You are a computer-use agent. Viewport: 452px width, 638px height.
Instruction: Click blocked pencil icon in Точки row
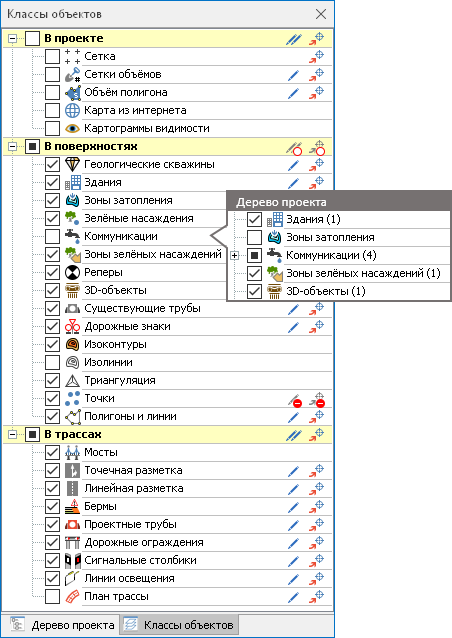295,400
